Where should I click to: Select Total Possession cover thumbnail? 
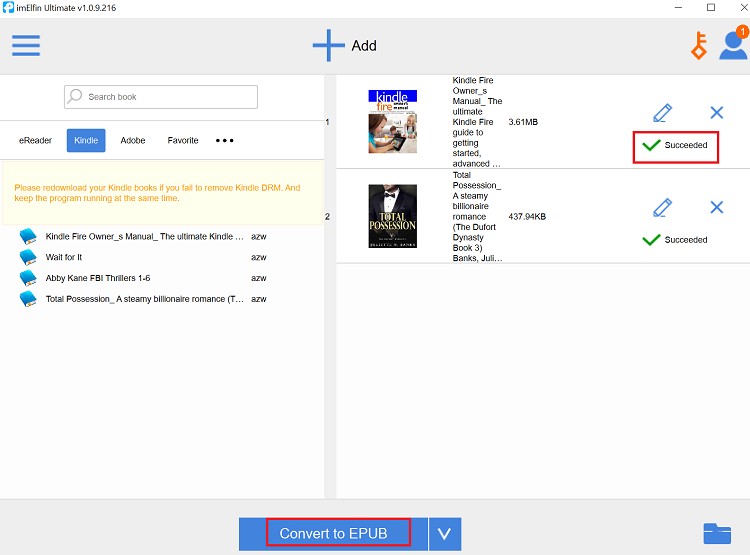coord(393,216)
